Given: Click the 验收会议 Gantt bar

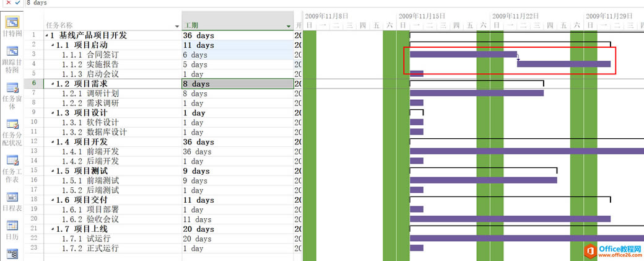Looking at the screenshot, I should tap(510, 219).
